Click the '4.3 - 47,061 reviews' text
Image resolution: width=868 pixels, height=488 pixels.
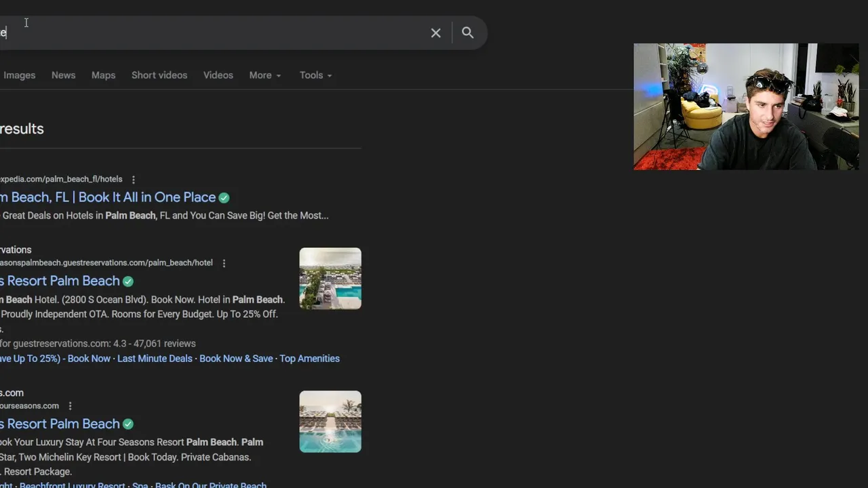[153, 344]
